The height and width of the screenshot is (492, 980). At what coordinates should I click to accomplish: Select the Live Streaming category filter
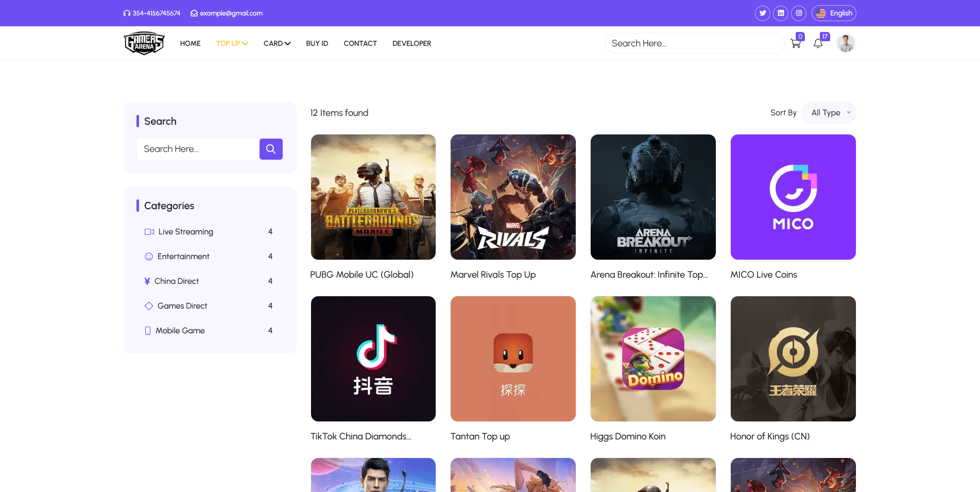[185, 231]
